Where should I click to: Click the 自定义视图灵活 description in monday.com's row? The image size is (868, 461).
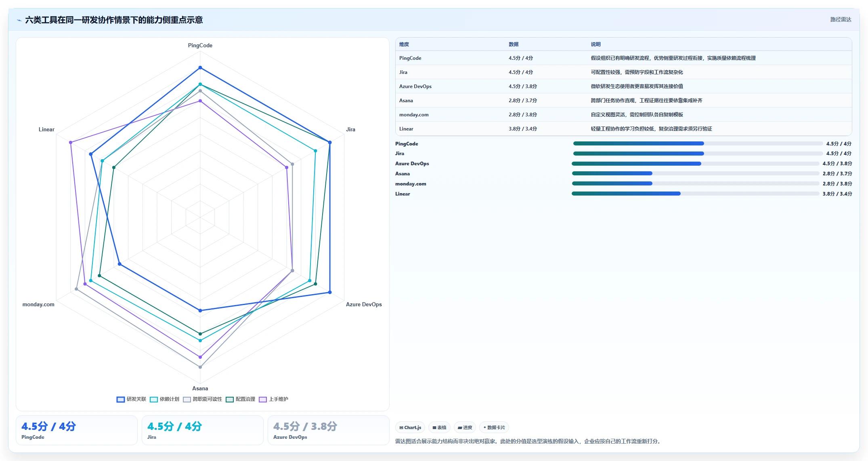click(637, 115)
